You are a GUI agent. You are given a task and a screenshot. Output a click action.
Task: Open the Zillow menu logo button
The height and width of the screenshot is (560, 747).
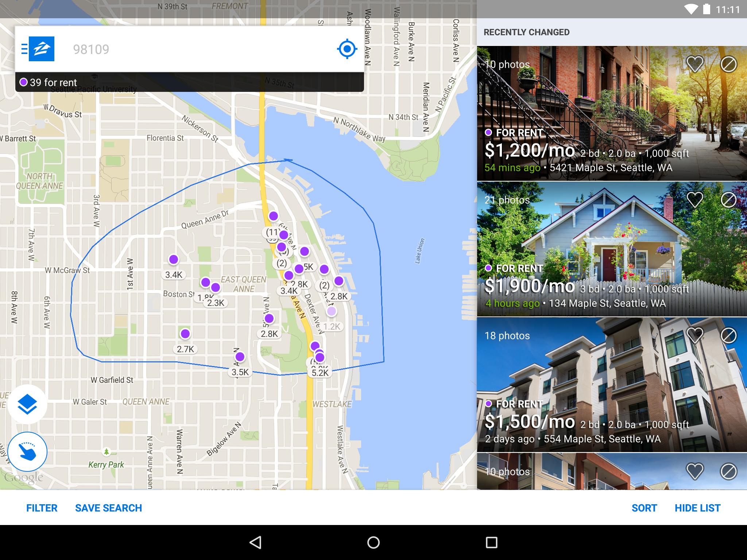(41, 49)
